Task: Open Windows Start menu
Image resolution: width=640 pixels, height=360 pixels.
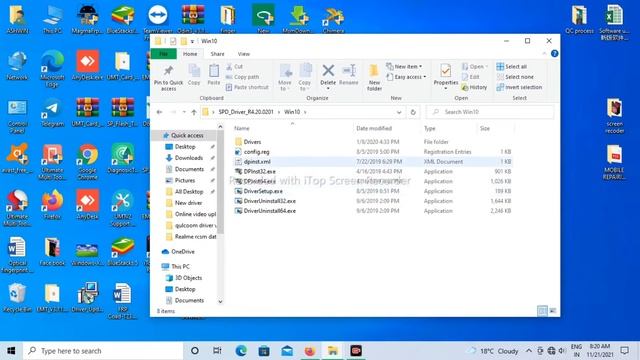Action: tap(11, 351)
